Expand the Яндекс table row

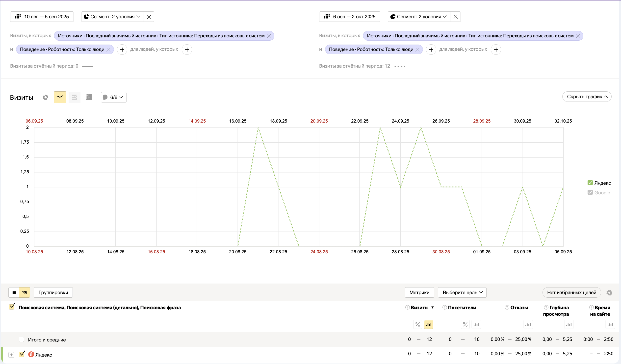(11, 355)
